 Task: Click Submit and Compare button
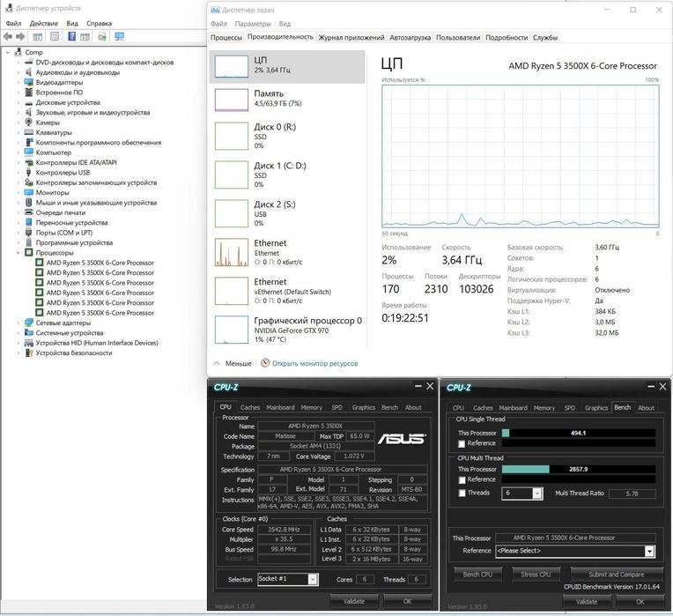616,575
